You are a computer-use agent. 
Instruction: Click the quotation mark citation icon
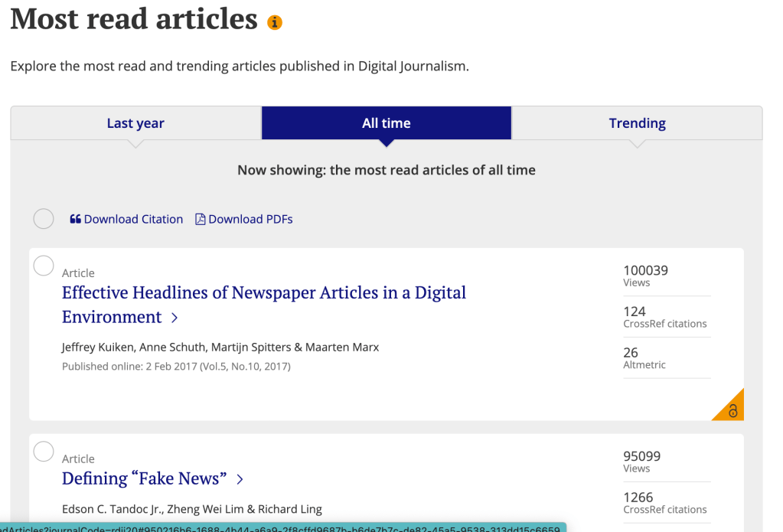(75, 220)
